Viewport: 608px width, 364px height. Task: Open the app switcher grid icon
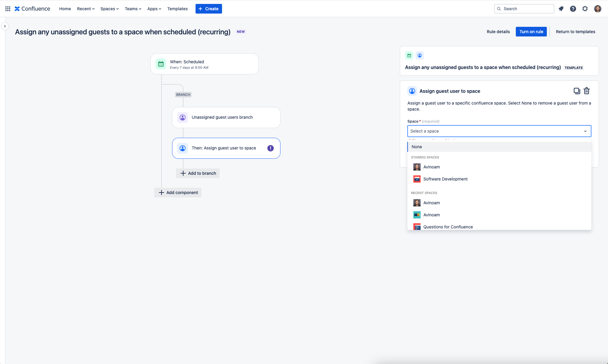(x=8, y=9)
